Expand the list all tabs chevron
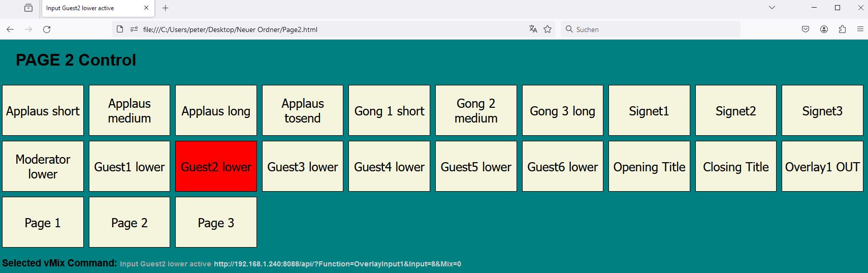The width and height of the screenshot is (868, 273). [x=772, y=8]
